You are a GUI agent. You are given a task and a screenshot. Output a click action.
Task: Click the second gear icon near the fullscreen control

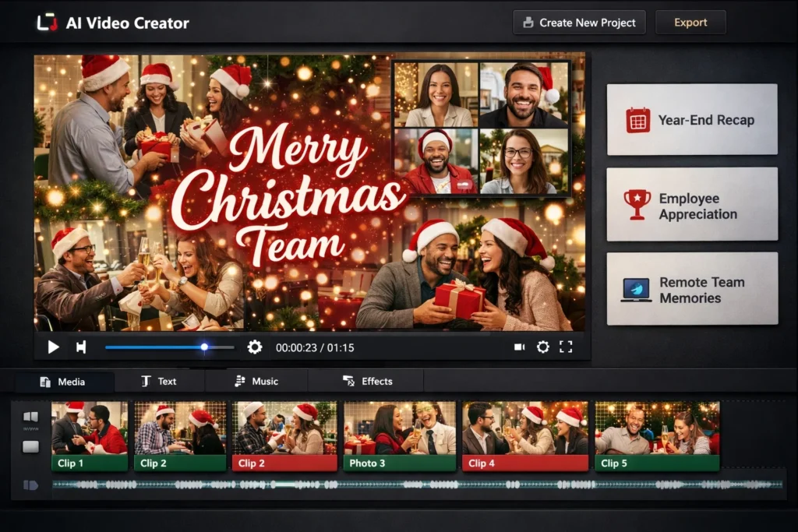click(x=543, y=347)
